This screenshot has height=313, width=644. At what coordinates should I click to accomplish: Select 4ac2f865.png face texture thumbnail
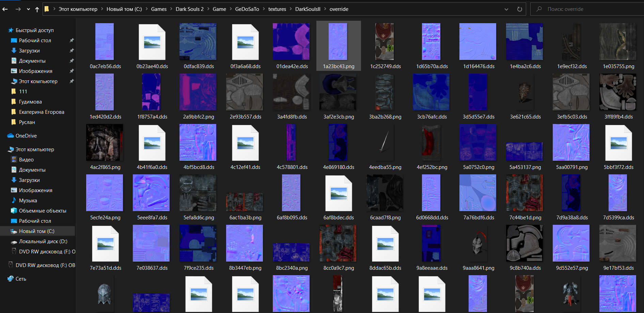click(105, 142)
